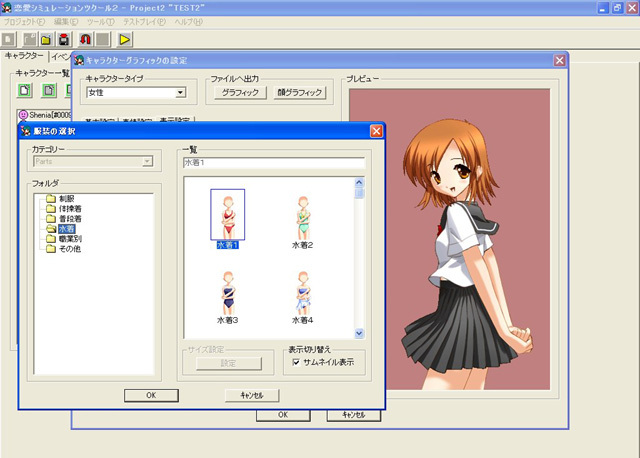Open the ヘルプ(H) menu
This screenshot has width=640, height=458.
point(188,22)
